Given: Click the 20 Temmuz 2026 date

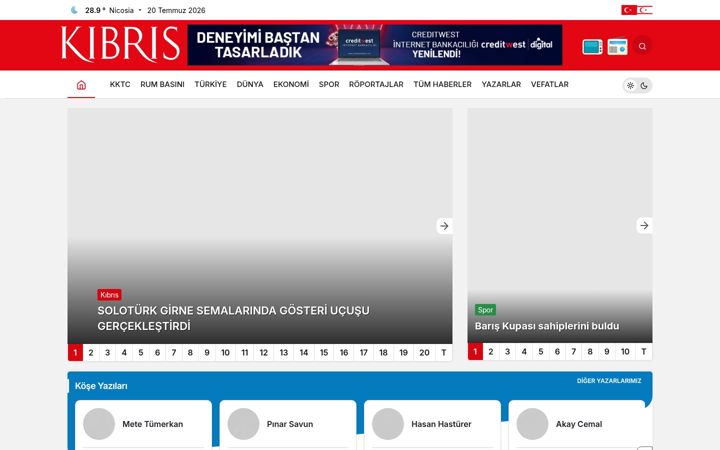Looking at the screenshot, I should point(176,10).
